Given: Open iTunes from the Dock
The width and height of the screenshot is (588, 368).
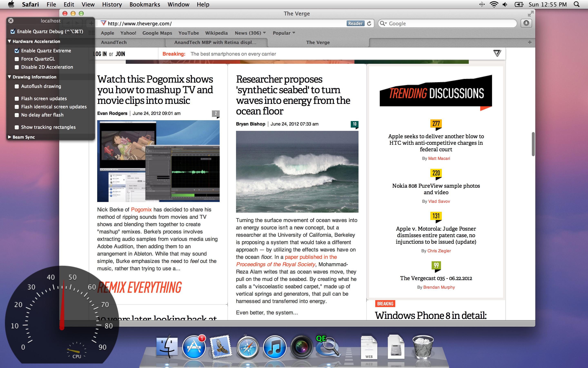Looking at the screenshot, I should click(275, 347).
